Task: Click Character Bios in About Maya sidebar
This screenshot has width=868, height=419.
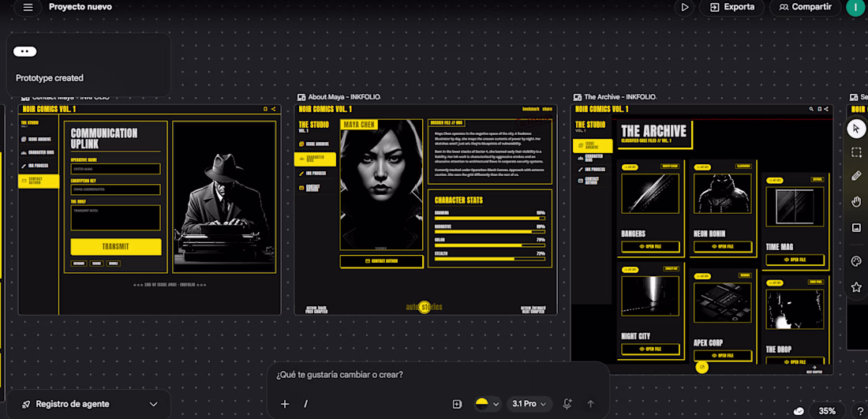Action: point(315,159)
